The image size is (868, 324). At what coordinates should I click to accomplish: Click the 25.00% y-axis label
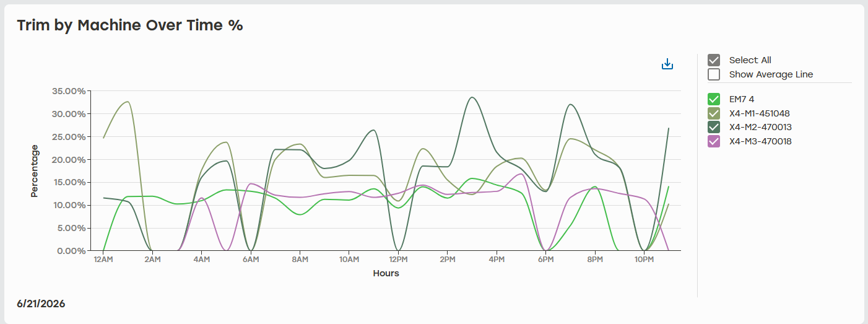[69, 137]
